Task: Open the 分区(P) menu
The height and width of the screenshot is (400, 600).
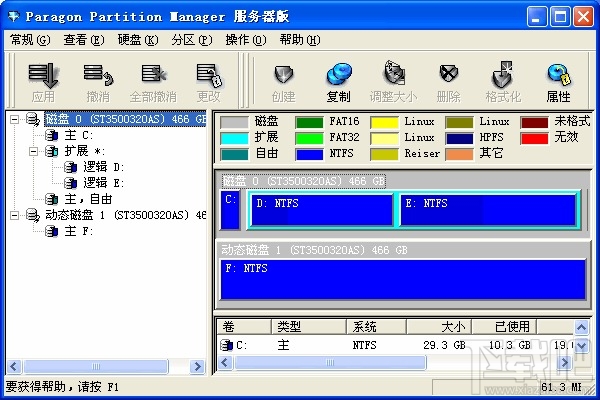Action: tap(192, 39)
